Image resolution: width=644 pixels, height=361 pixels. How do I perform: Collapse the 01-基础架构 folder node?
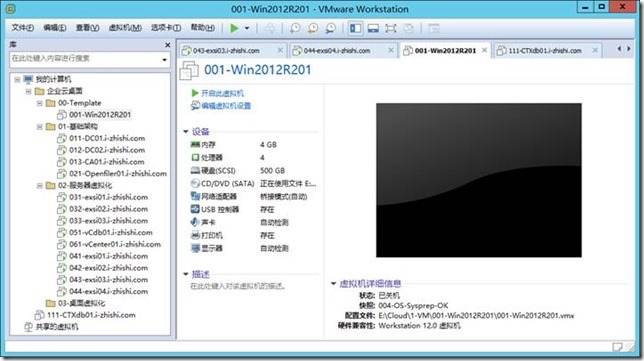tap(40, 126)
